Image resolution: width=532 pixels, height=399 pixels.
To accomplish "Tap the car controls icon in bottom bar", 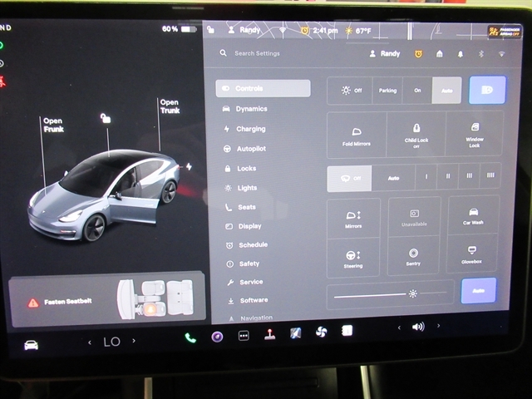I will [32, 346].
